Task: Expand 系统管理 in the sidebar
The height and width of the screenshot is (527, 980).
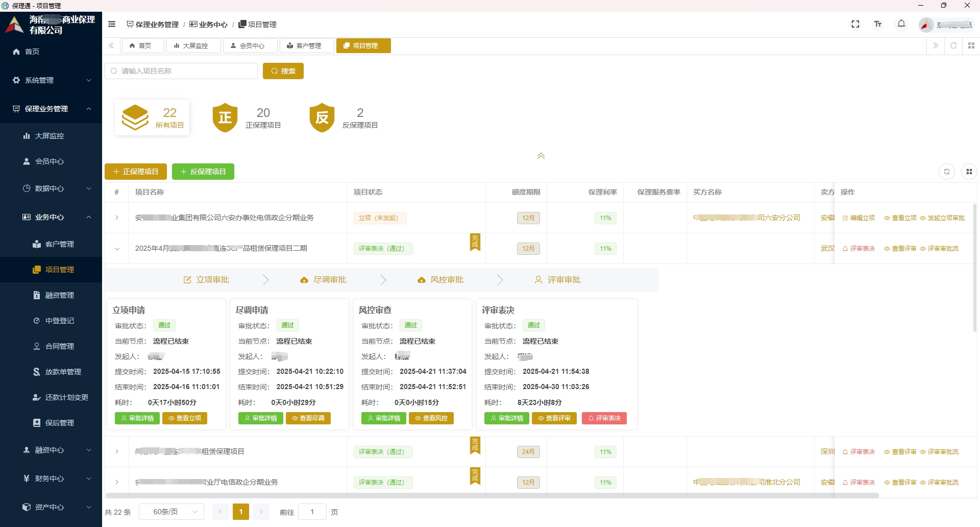Action: pyautogui.click(x=51, y=80)
